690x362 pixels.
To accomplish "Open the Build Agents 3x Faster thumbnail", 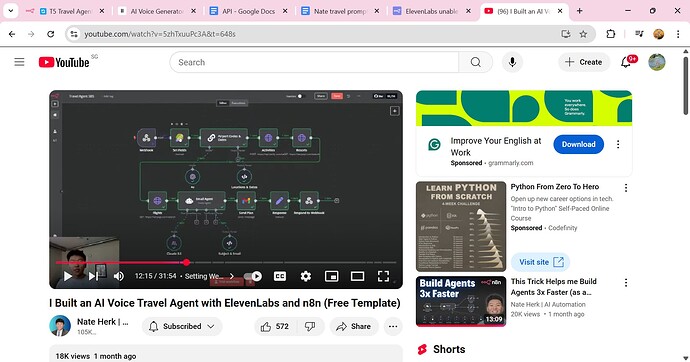I will point(461,301).
